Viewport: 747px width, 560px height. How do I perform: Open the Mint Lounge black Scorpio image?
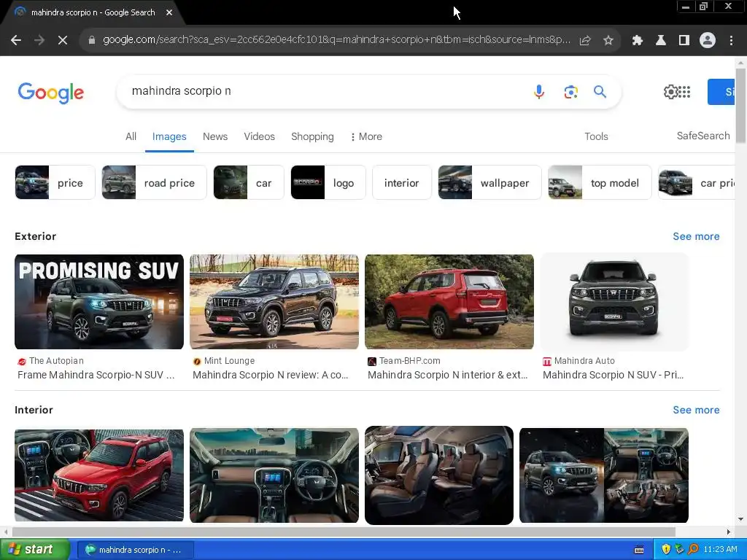(x=274, y=302)
